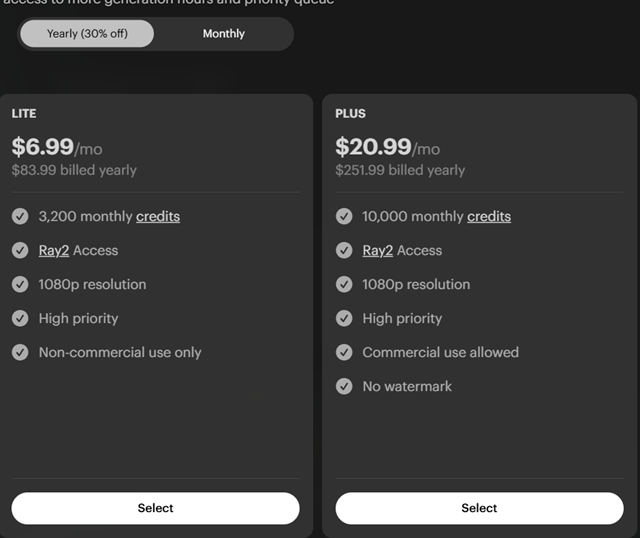Click the PLUS plan heading
Image resolution: width=640 pixels, height=538 pixels.
tap(350, 114)
